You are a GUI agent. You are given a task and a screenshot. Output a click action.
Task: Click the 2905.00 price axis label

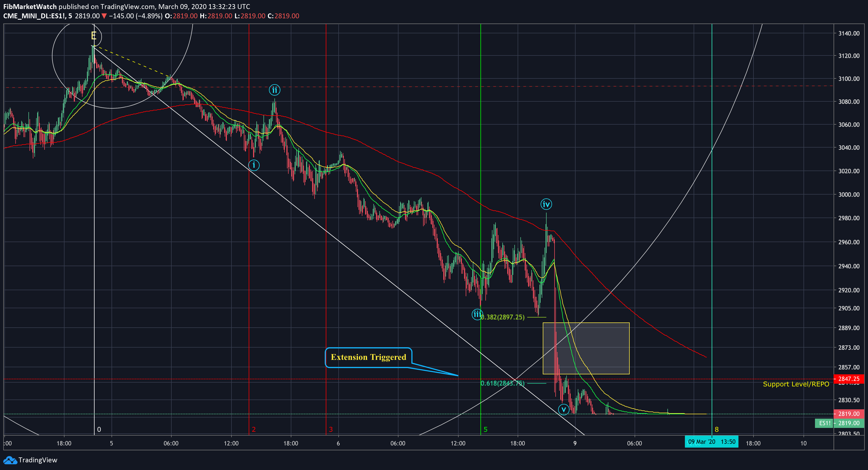click(849, 308)
